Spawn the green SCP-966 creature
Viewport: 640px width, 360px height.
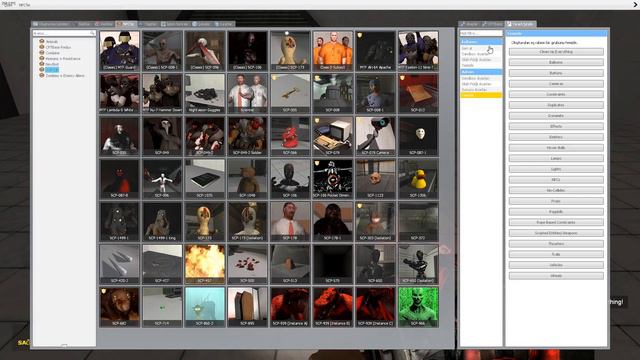point(418,307)
